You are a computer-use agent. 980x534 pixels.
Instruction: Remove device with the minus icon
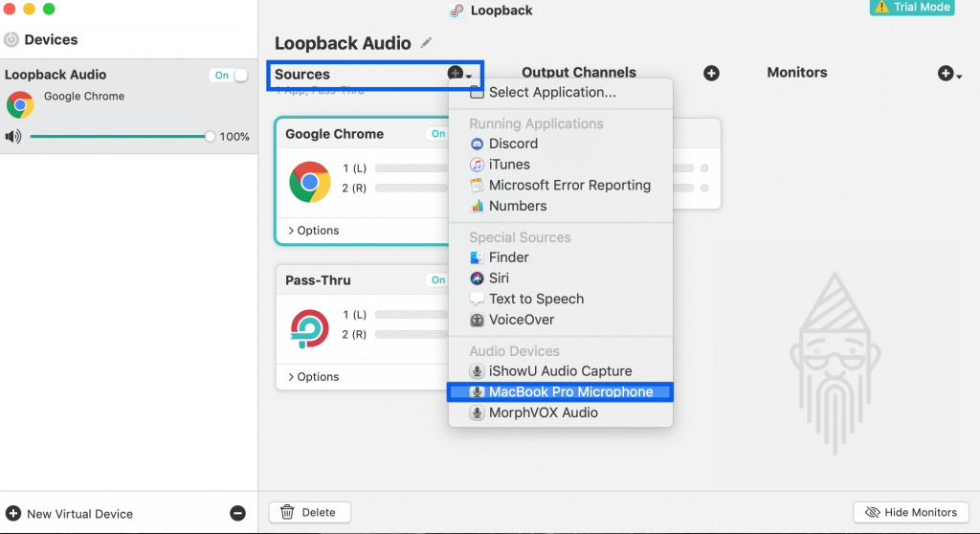237,513
